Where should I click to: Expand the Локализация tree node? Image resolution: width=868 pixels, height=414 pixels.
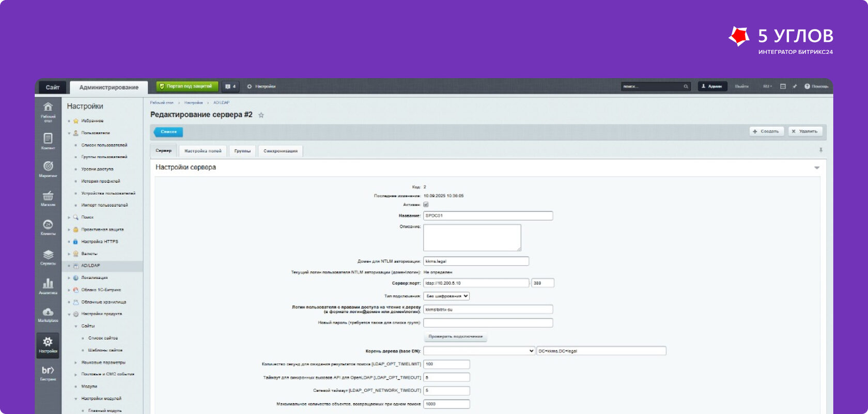69,278
